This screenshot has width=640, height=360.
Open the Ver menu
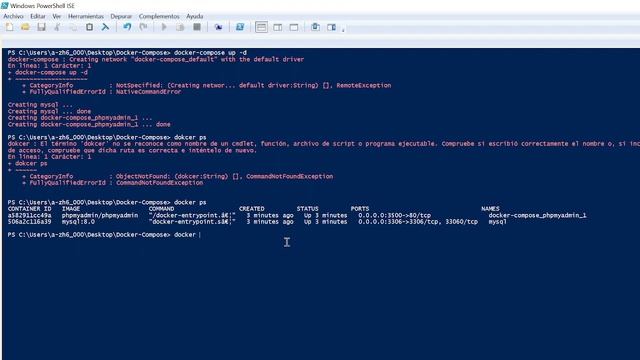pos(56,16)
